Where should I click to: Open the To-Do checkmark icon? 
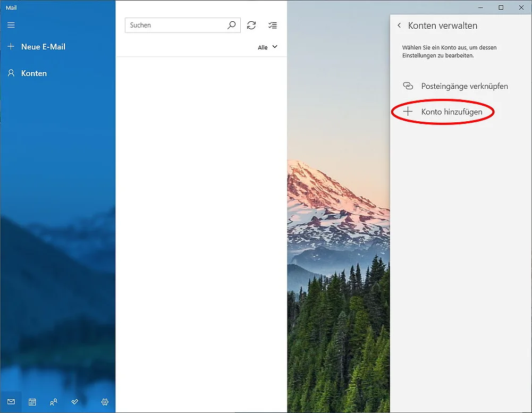point(75,402)
